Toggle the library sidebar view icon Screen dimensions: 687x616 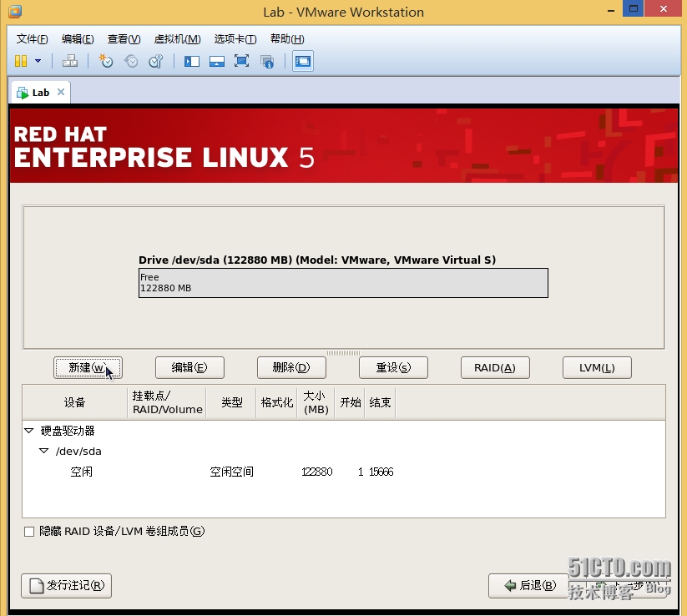click(x=191, y=61)
